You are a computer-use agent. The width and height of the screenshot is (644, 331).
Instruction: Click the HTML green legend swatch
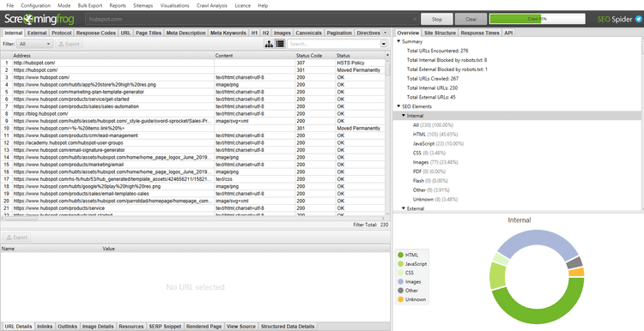[x=400, y=255]
